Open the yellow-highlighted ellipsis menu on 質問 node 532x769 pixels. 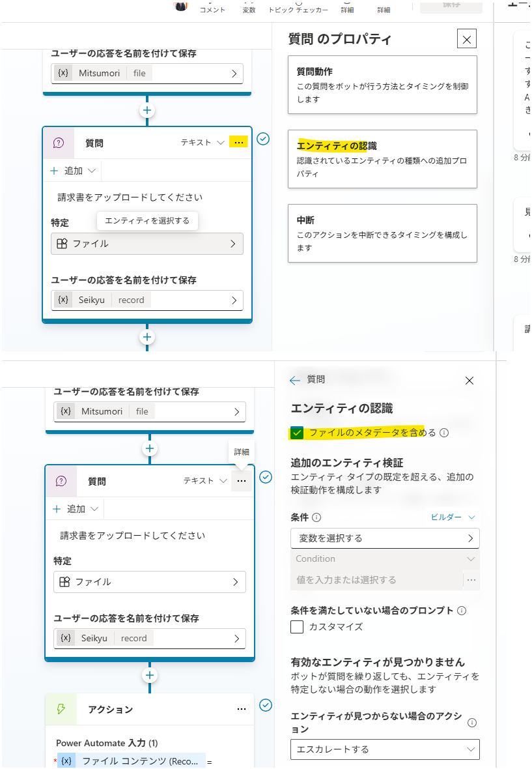[238, 142]
